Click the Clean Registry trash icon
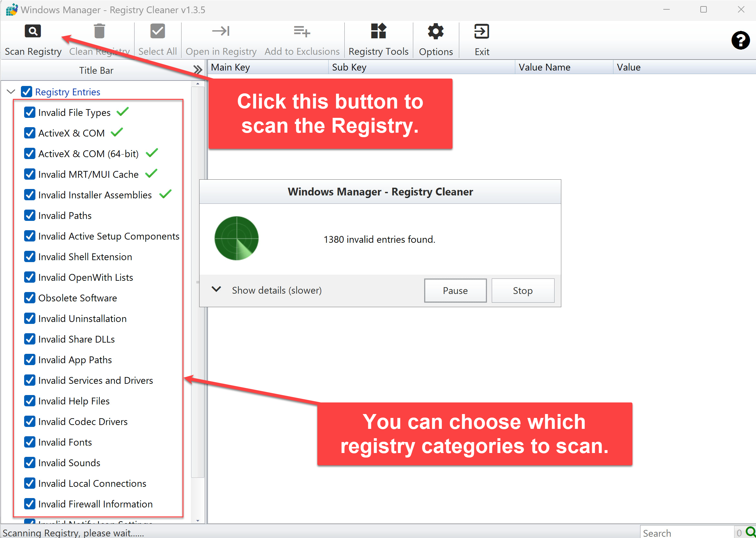756x538 pixels. [99, 31]
